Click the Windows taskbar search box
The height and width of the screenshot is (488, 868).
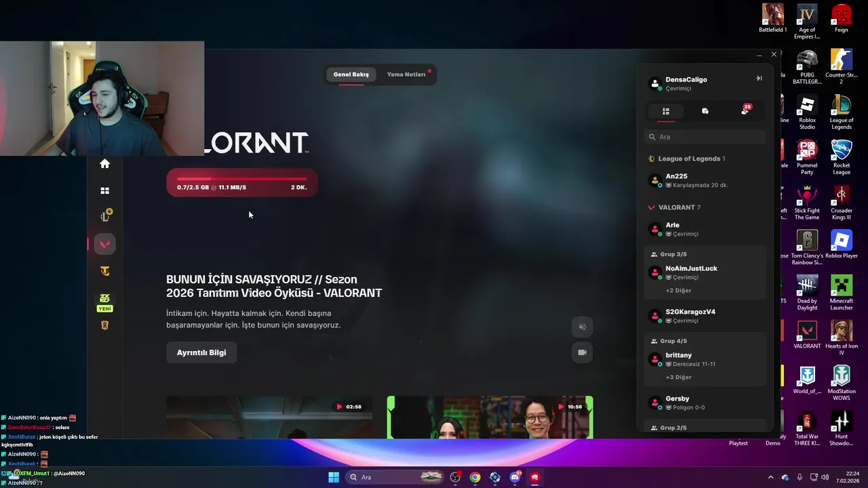pyautogui.click(x=395, y=477)
